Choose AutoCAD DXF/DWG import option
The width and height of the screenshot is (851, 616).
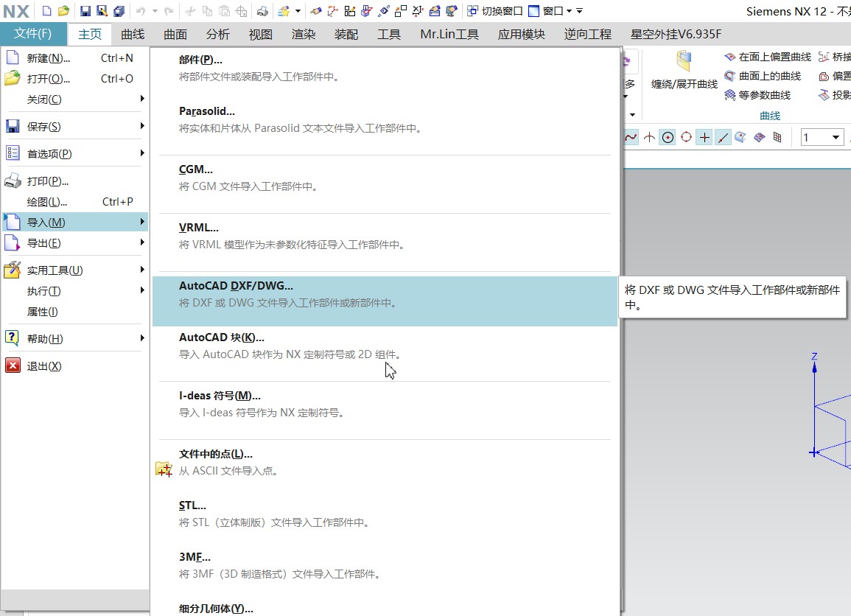pyautogui.click(x=385, y=301)
